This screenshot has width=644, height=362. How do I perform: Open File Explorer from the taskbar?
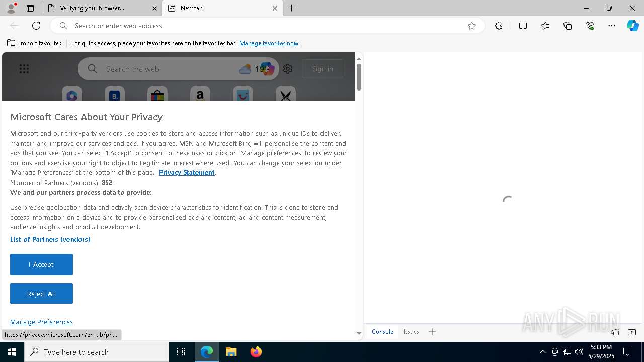(x=231, y=352)
